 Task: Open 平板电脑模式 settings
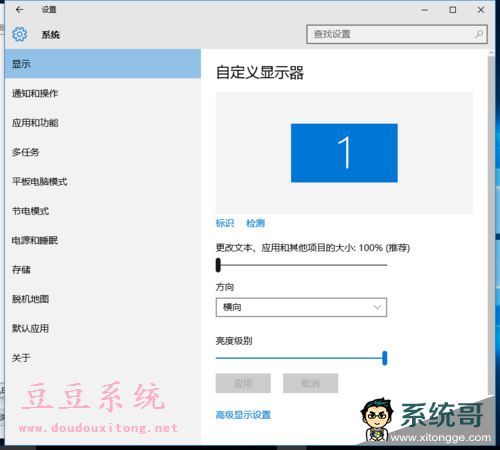(103, 181)
